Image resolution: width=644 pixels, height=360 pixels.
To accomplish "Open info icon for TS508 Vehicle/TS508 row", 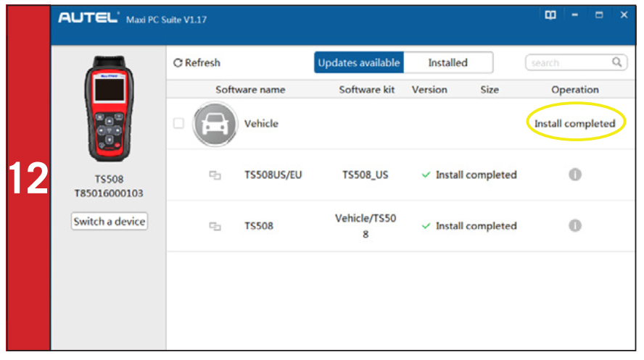I will 574,225.
